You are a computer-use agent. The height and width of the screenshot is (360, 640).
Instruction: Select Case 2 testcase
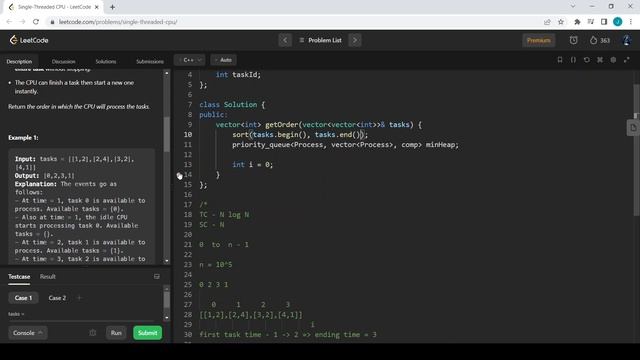(x=57, y=298)
